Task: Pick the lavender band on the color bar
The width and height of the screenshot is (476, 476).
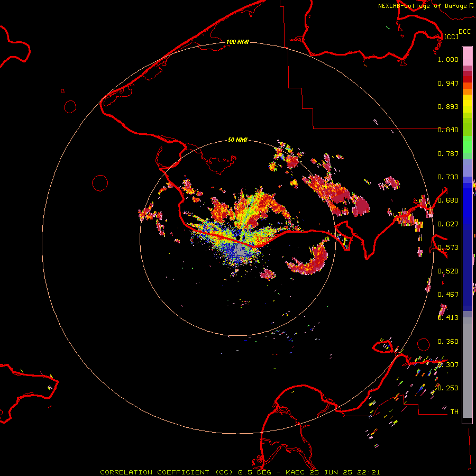Action: tap(467, 168)
